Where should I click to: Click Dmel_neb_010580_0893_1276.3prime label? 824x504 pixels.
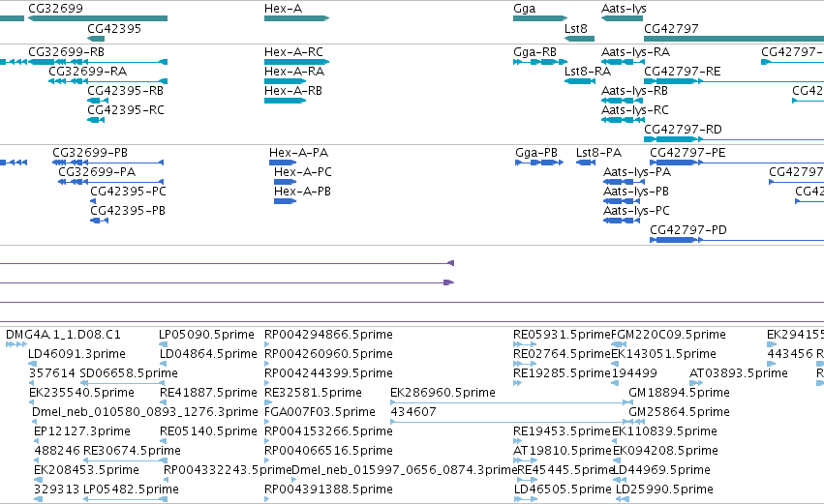145,412
